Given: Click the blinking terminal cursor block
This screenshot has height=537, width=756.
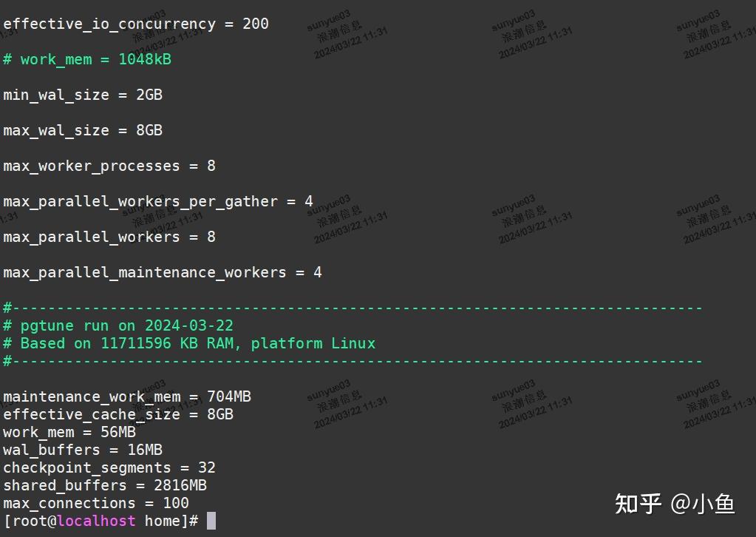Looking at the screenshot, I should coord(211,521).
